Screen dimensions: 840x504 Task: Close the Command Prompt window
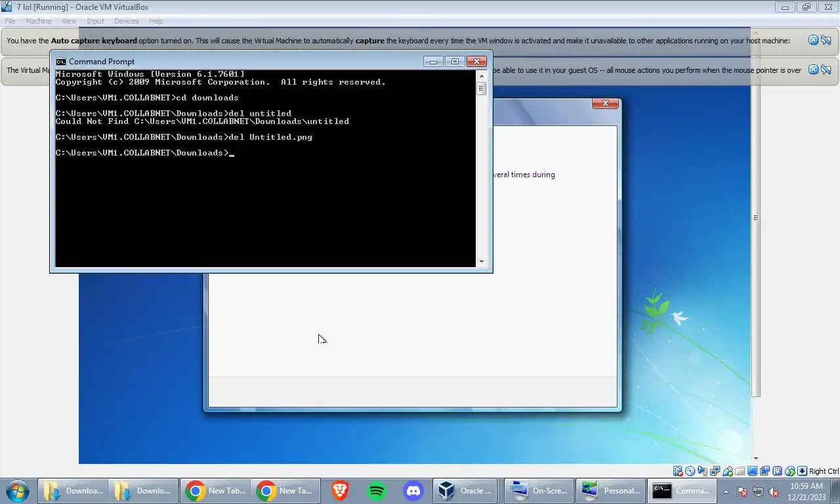click(476, 62)
